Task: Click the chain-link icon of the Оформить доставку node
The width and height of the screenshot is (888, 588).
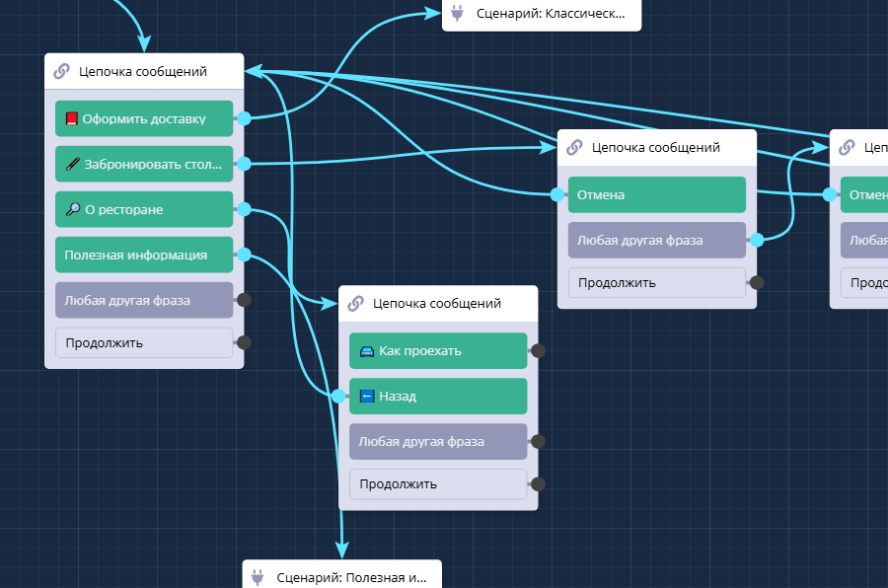Action: [62, 71]
